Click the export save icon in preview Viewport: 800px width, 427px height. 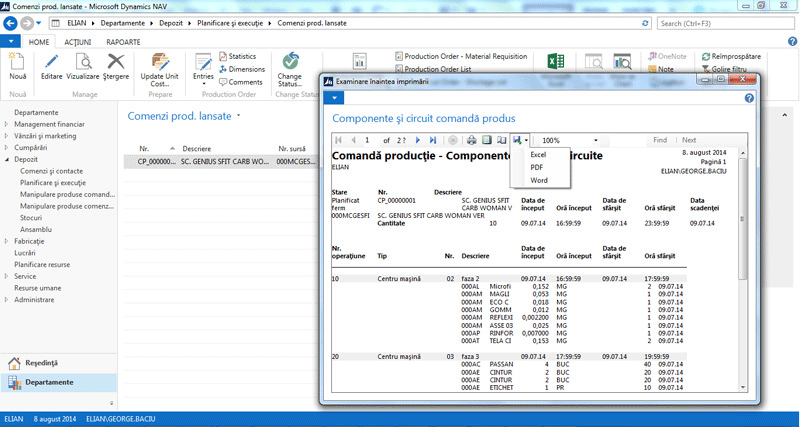[x=517, y=140]
